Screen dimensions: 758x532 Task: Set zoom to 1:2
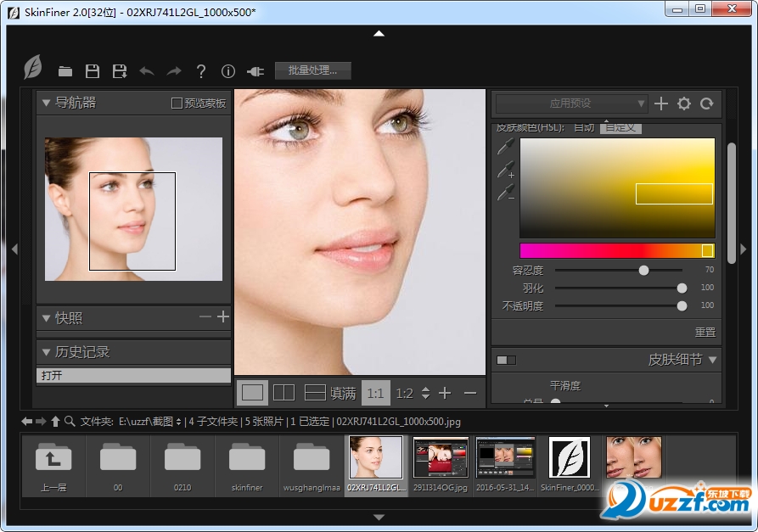tap(405, 394)
